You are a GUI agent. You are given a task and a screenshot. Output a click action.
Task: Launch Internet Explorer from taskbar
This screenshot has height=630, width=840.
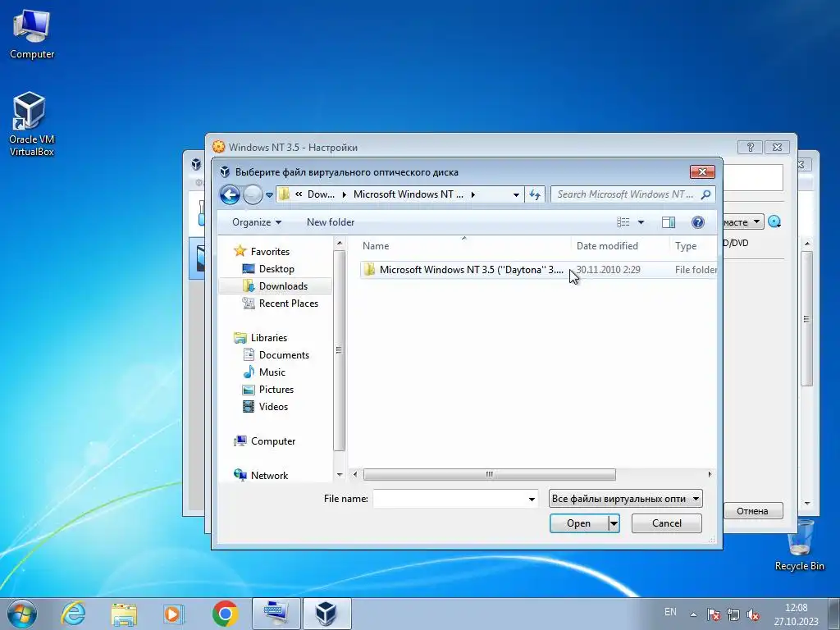tap(73, 614)
